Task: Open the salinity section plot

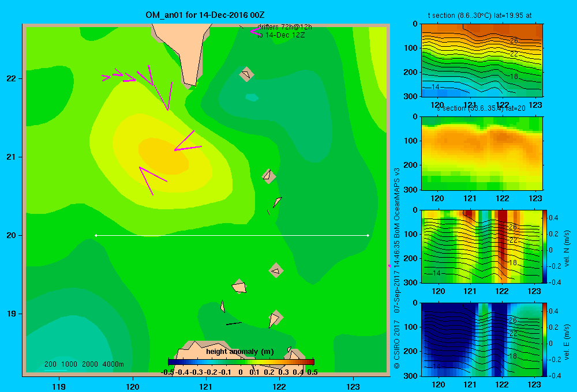Action: 482,153
